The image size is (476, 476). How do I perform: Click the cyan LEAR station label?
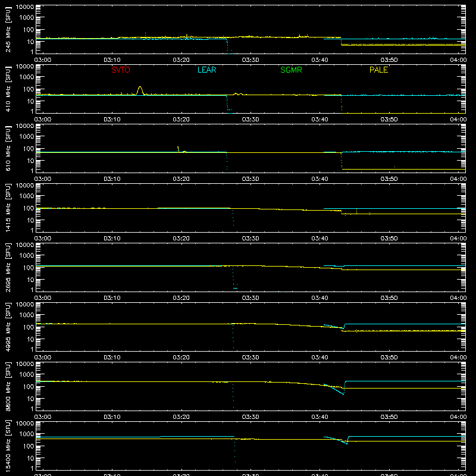pos(206,70)
